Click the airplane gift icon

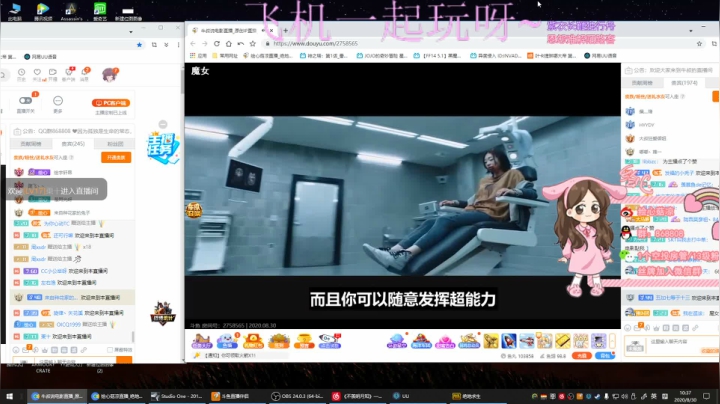click(x=526, y=341)
